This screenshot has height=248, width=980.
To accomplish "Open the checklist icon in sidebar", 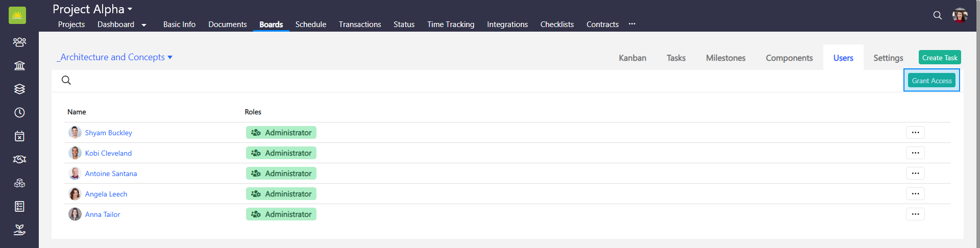I will coord(19,206).
